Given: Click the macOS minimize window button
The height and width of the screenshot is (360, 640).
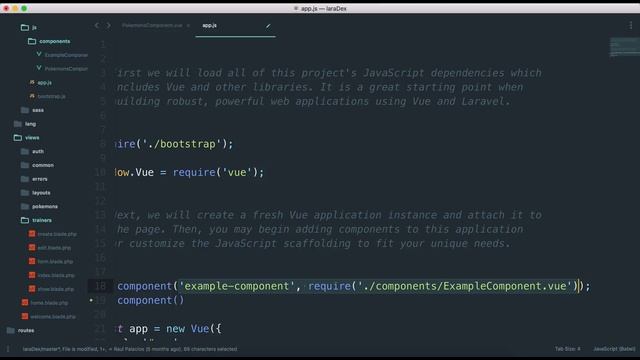Looking at the screenshot, I should click(x=15, y=8).
